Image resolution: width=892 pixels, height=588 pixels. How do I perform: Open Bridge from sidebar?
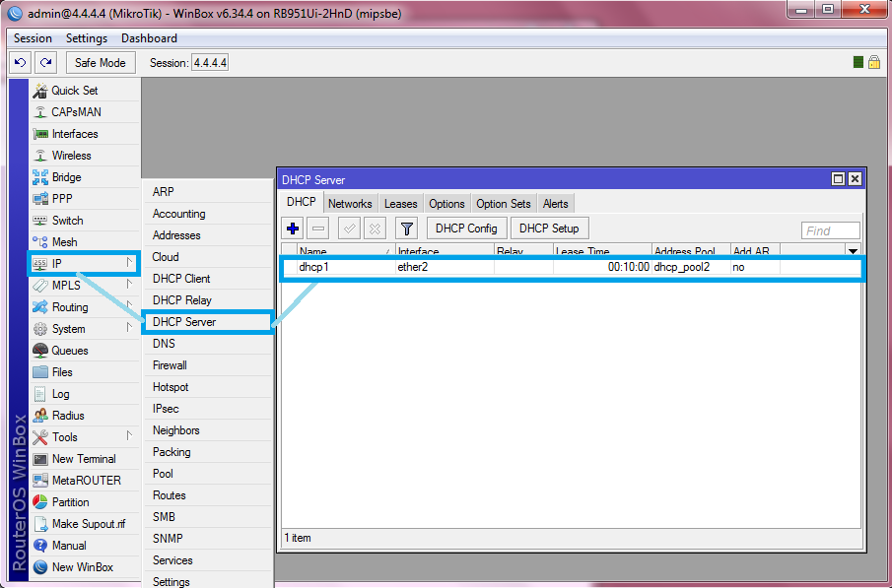(x=84, y=177)
